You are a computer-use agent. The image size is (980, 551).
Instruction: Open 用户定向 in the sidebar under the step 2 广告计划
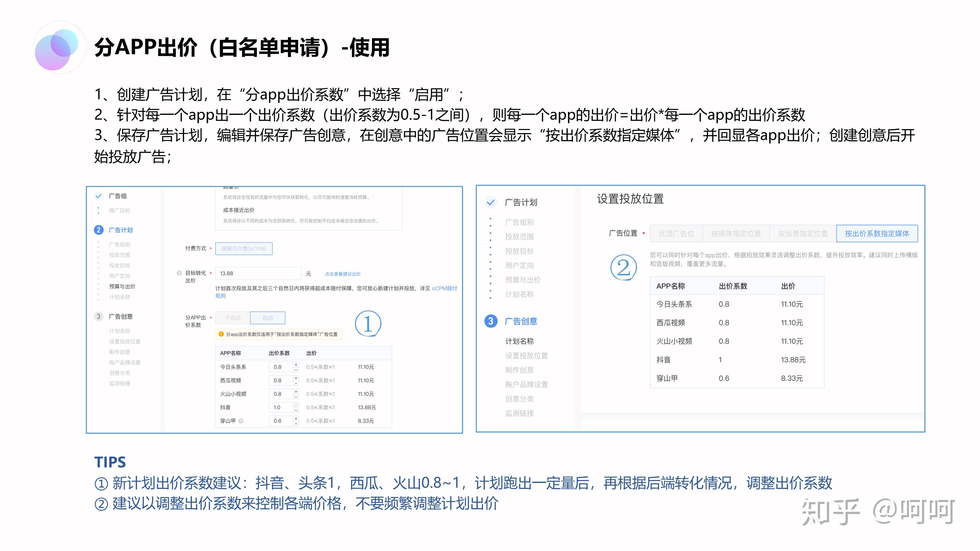click(120, 276)
